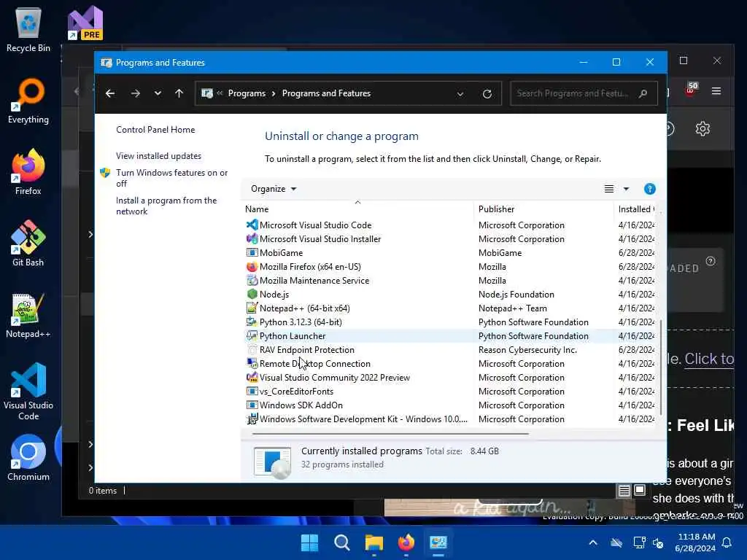Screen dimensions: 747x560
Task: Select Microsoft Visual Studio Code entry
Action: [449, 225]
